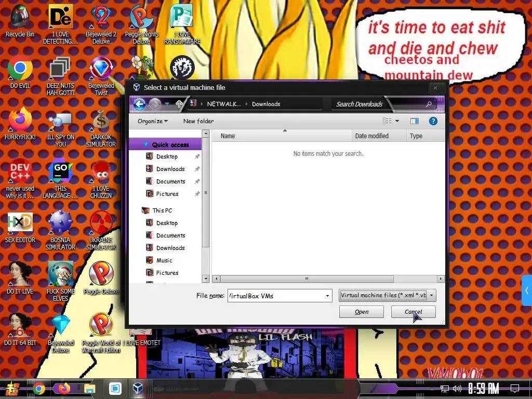Click the Start button on taskbar
Image resolution: width=532 pixels, height=399 pixels.
(12, 389)
